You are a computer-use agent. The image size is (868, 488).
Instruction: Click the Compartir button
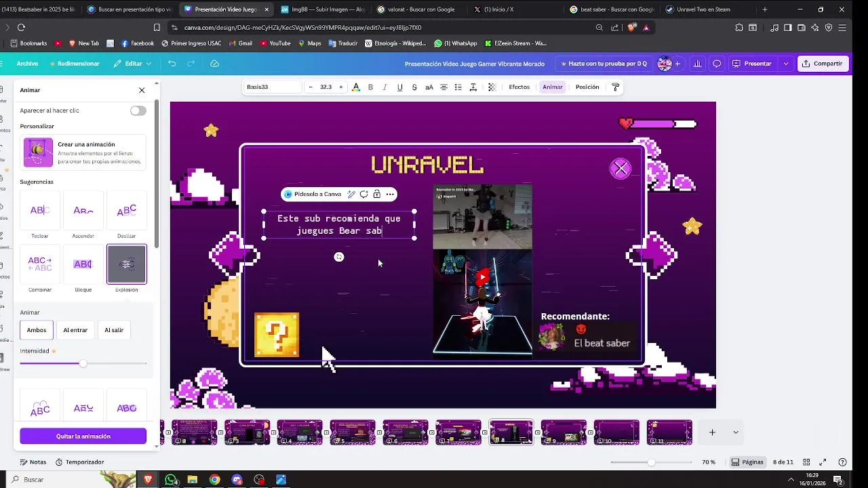coord(821,64)
